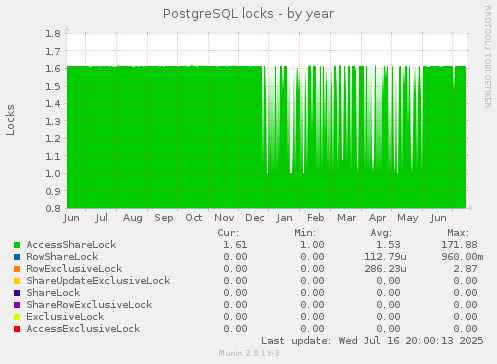Select the RowExclusiveLock legend label
497x364 pixels.
74,269
